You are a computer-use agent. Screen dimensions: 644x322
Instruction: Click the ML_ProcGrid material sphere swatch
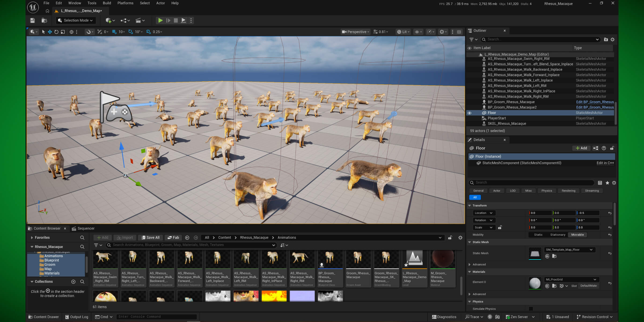535,283
